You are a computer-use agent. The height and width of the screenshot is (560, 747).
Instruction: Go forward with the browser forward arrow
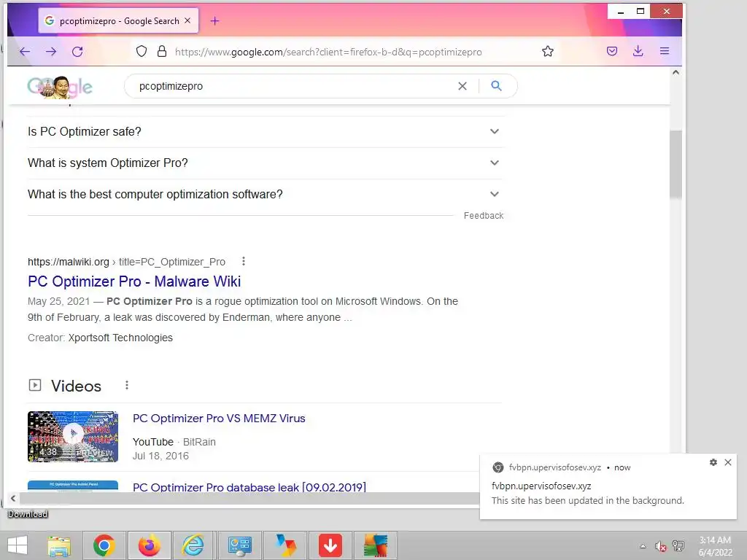pyautogui.click(x=51, y=52)
